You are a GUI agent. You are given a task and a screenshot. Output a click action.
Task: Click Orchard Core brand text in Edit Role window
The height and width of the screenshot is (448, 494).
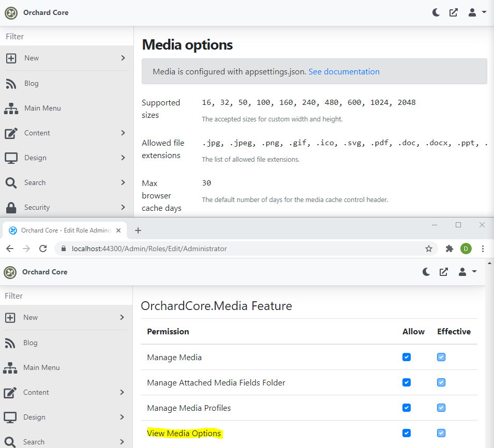[44, 272]
